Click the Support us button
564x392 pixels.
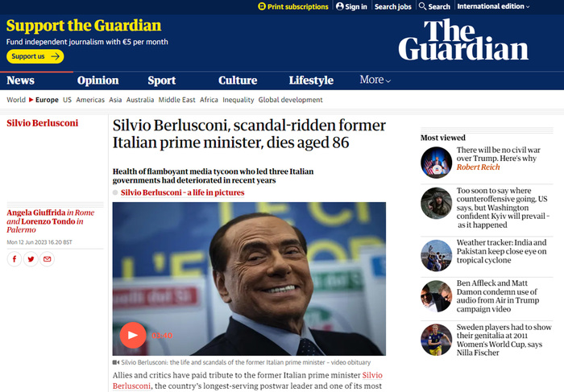click(35, 56)
